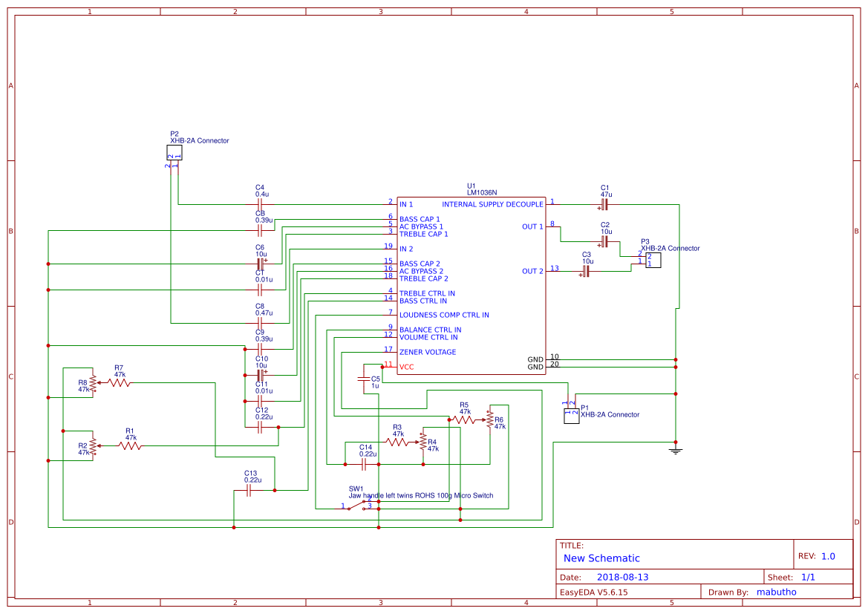Screen dimensions: 868x614
Task: Select the junction dot on the C14 net
Action: [345, 464]
